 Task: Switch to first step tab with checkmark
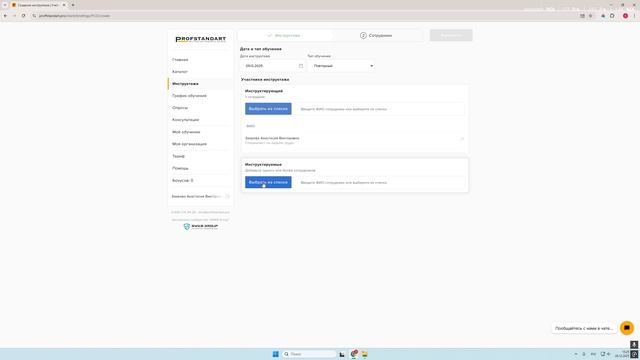pos(284,36)
